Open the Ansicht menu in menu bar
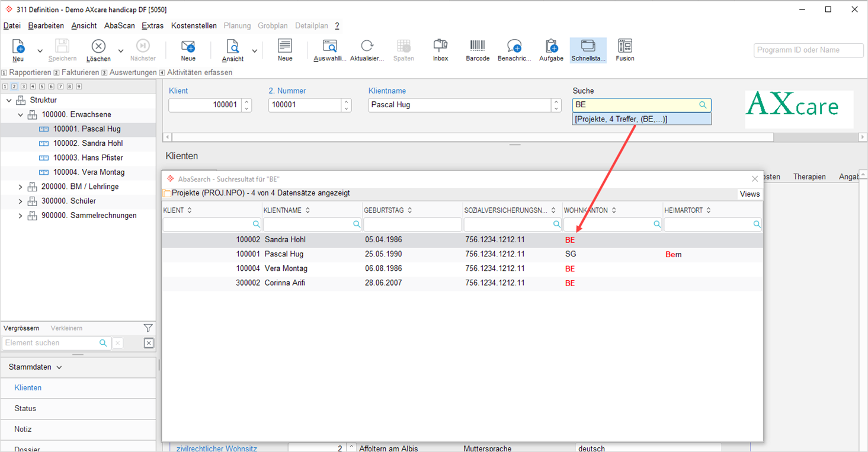The width and height of the screenshot is (868, 452). click(84, 25)
